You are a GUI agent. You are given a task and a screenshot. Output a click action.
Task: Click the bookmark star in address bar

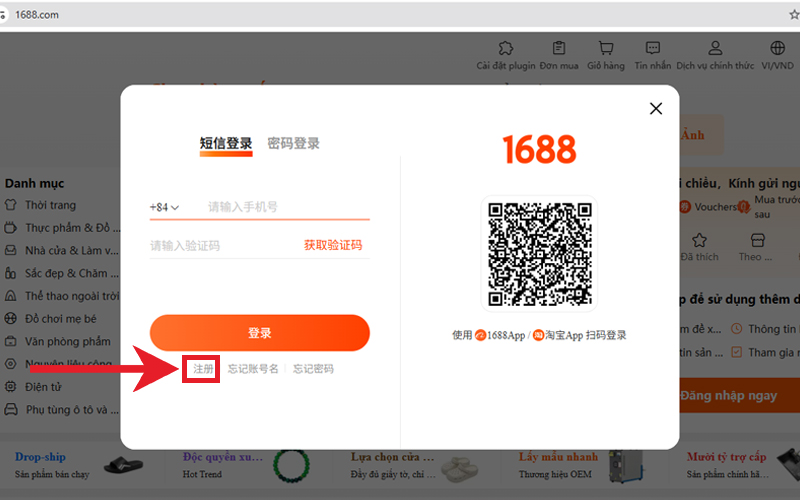[794, 15]
